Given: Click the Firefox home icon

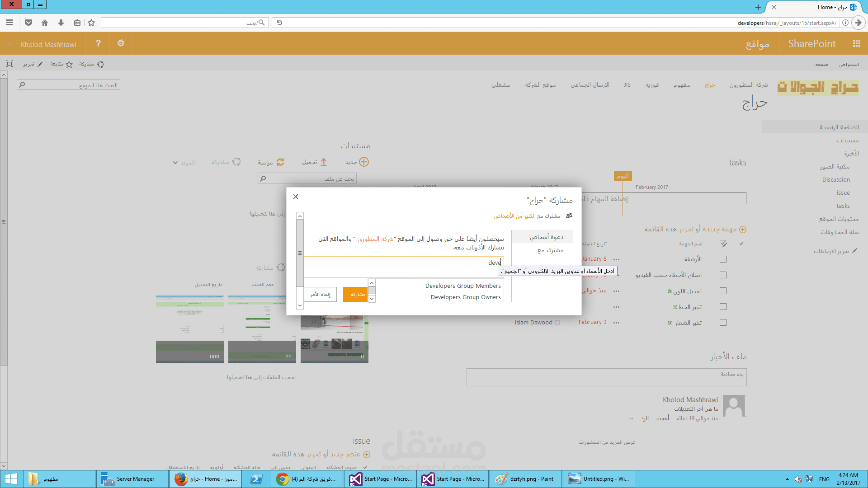Looking at the screenshot, I should pyautogui.click(x=44, y=23).
